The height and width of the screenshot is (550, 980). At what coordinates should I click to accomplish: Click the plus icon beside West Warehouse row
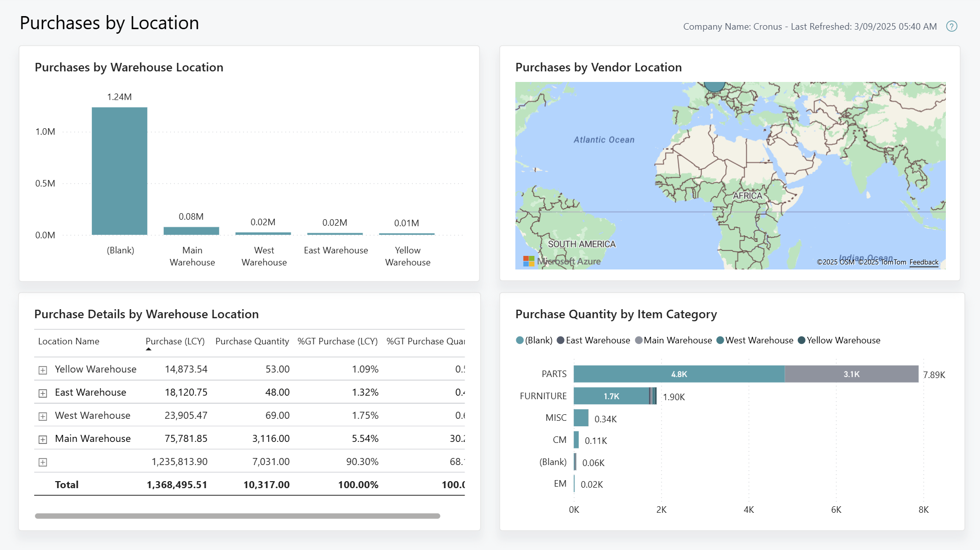click(43, 416)
